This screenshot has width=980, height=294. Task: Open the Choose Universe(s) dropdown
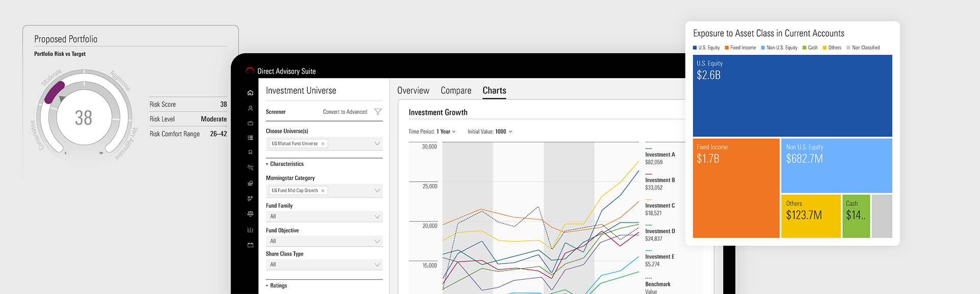coord(324,143)
